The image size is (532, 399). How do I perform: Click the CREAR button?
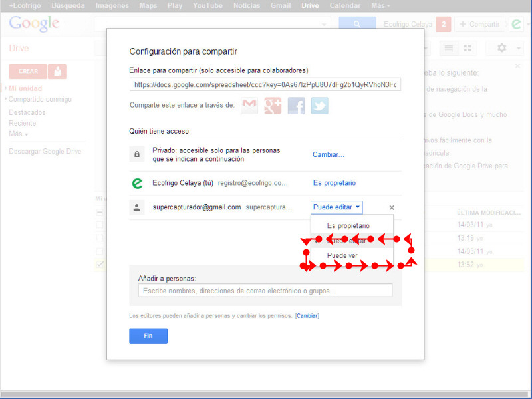coord(28,71)
